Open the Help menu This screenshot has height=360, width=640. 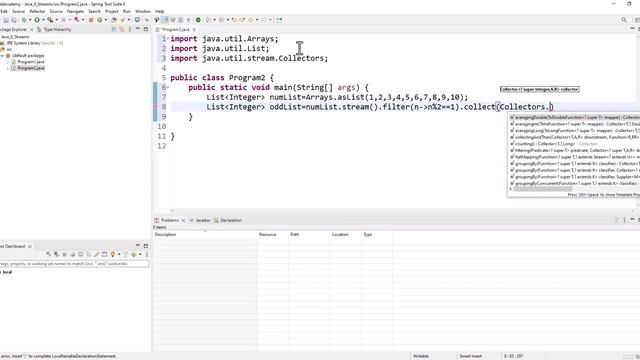coord(160,11)
